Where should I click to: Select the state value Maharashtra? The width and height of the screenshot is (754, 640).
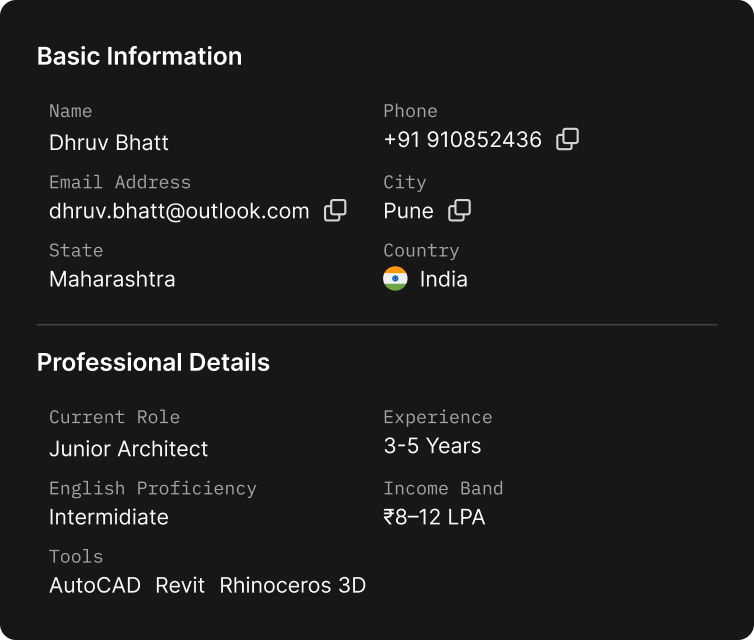click(112, 279)
